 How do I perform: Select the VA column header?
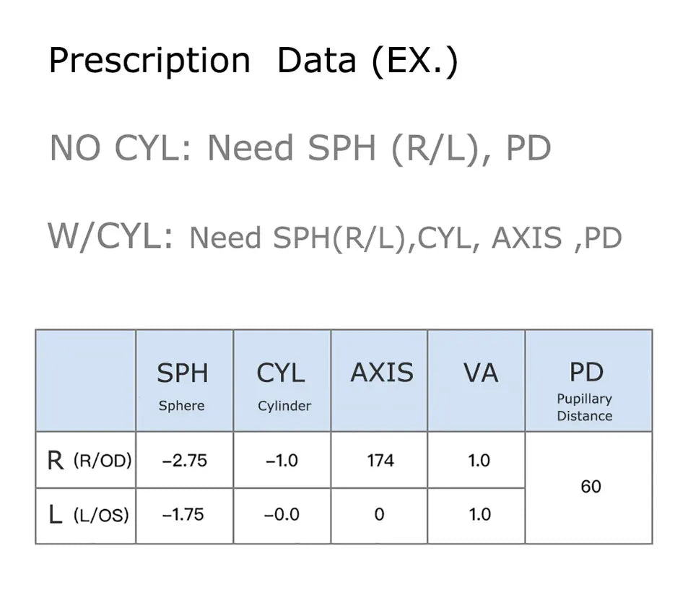pyautogui.click(x=479, y=373)
